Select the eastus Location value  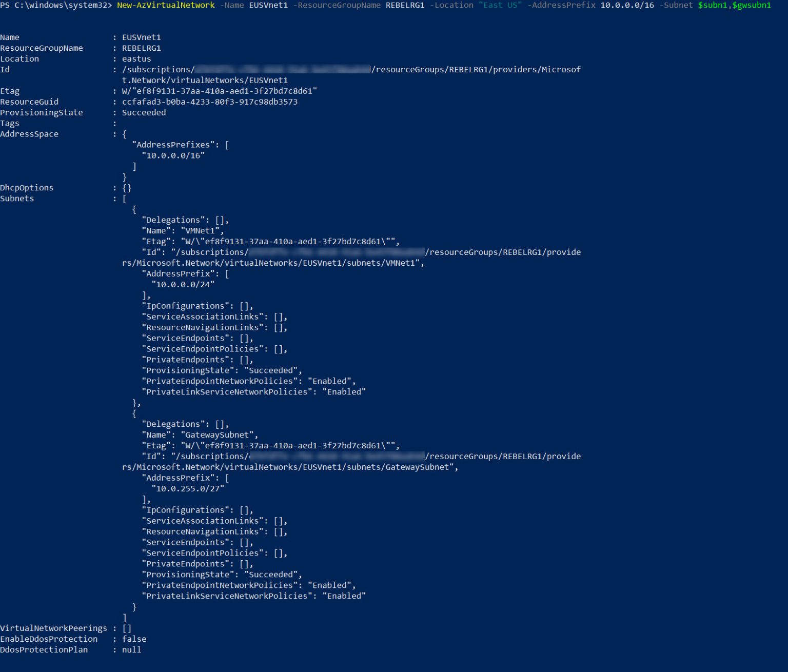pyautogui.click(x=136, y=58)
